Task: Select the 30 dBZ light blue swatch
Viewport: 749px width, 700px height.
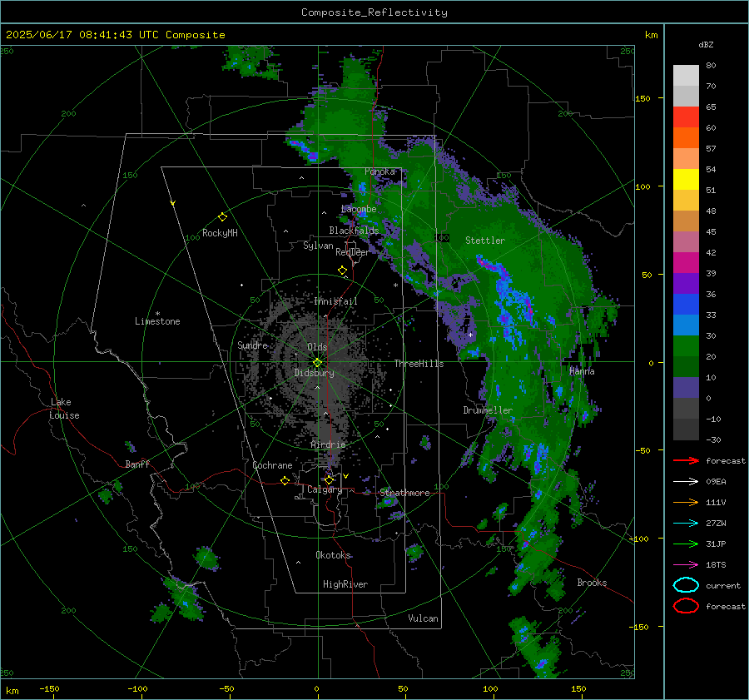Action: [686, 325]
